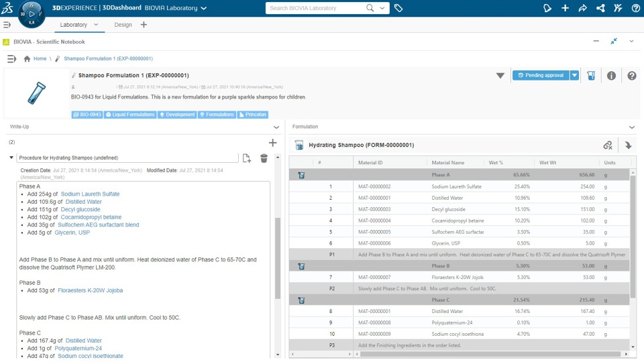Viewport: 644px width, 362px height.
Task: Open Floraesters K-20W Jojoba link
Action: [x=90, y=290]
